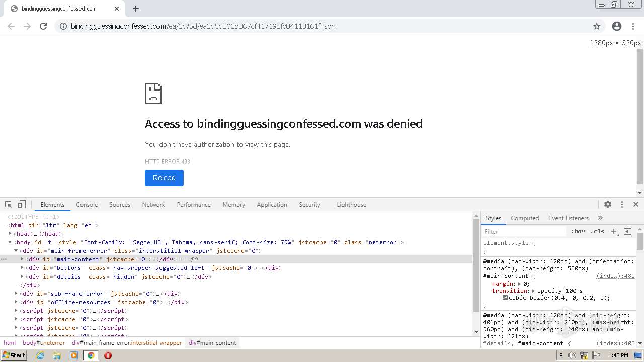Expand the buttons div node
Image resolution: width=644 pixels, height=362 pixels.
point(22,268)
